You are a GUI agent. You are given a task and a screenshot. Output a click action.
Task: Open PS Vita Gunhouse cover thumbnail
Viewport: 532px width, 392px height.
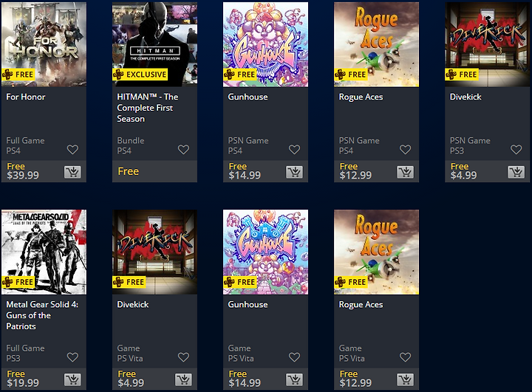(x=266, y=252)
